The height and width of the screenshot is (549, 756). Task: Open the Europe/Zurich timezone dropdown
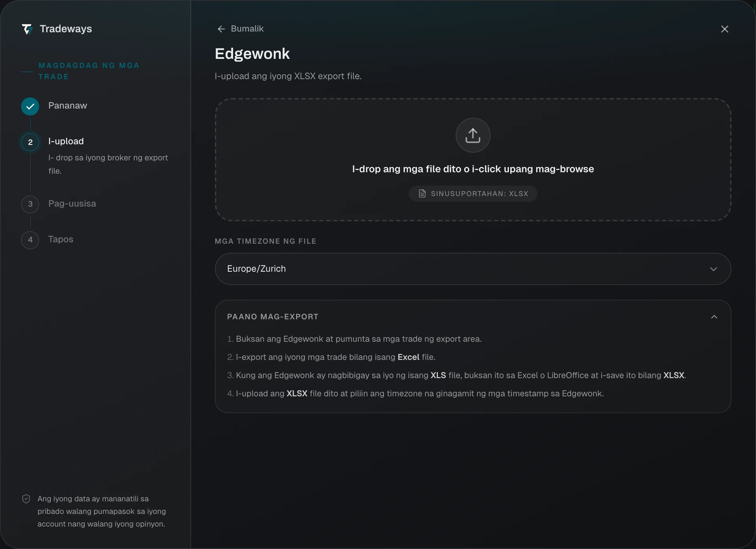pyautogui.click(x=473, y=269)
